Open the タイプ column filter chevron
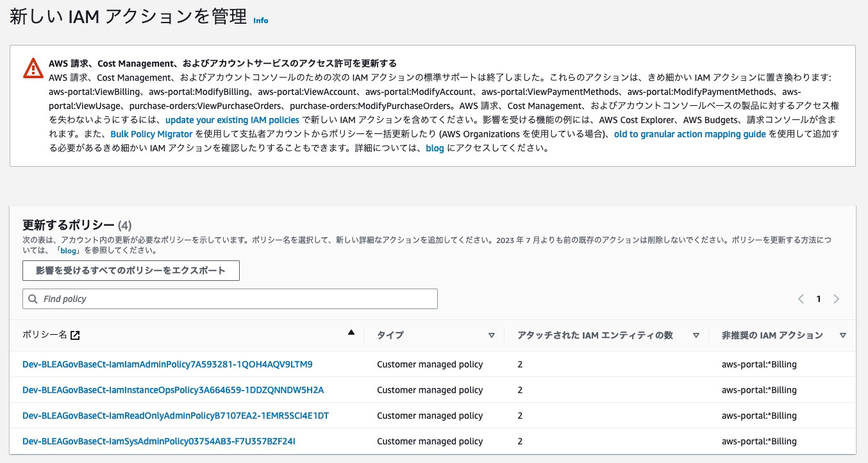The image size is (868, 463). [x=492, y=335]
